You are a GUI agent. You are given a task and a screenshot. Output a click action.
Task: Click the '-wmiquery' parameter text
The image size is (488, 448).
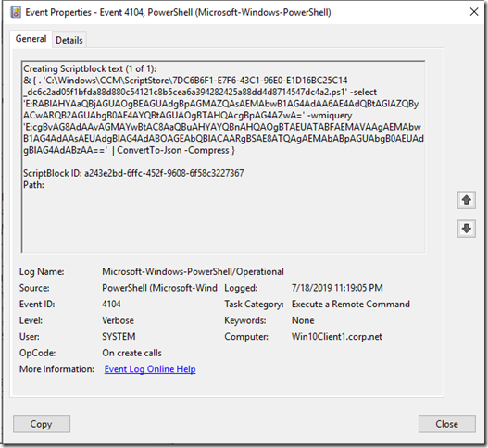(x=330, y=116)
